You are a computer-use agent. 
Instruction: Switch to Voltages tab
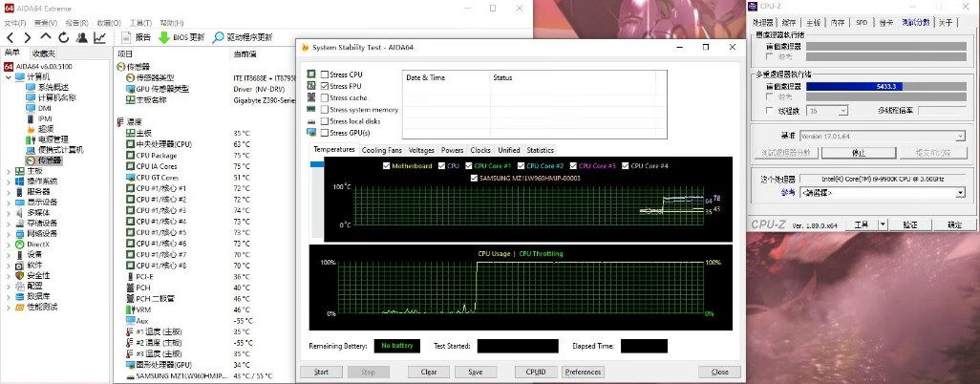point(421,150)
